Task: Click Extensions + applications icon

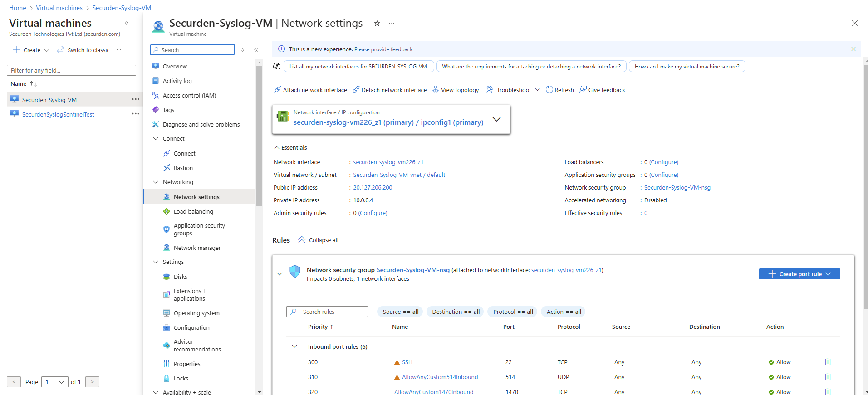Action: point(167,295)
